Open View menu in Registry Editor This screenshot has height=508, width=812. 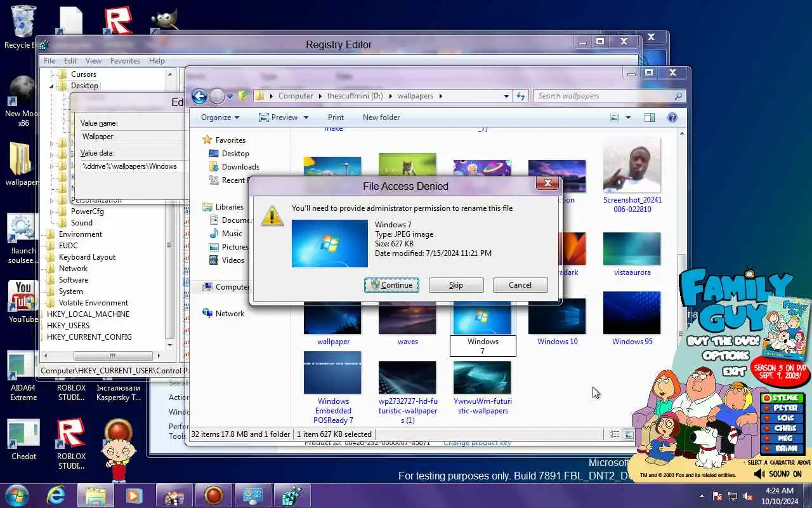pos(93,61)
